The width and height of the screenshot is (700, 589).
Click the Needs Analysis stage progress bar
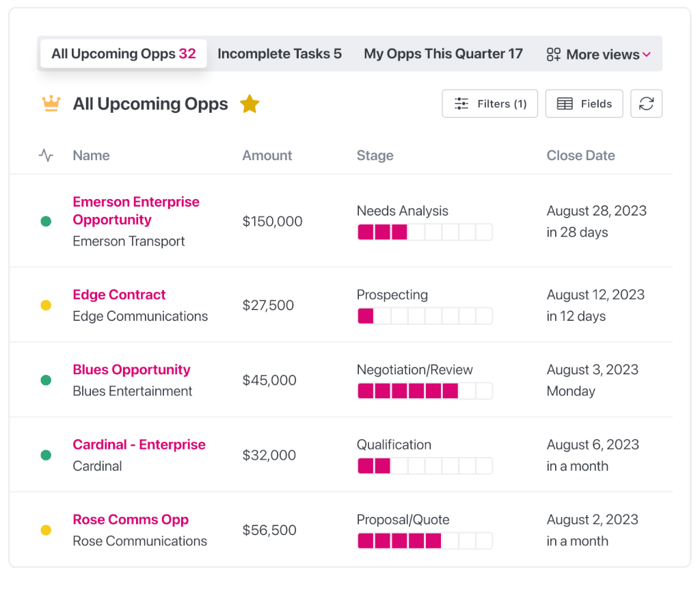[425, 232]
